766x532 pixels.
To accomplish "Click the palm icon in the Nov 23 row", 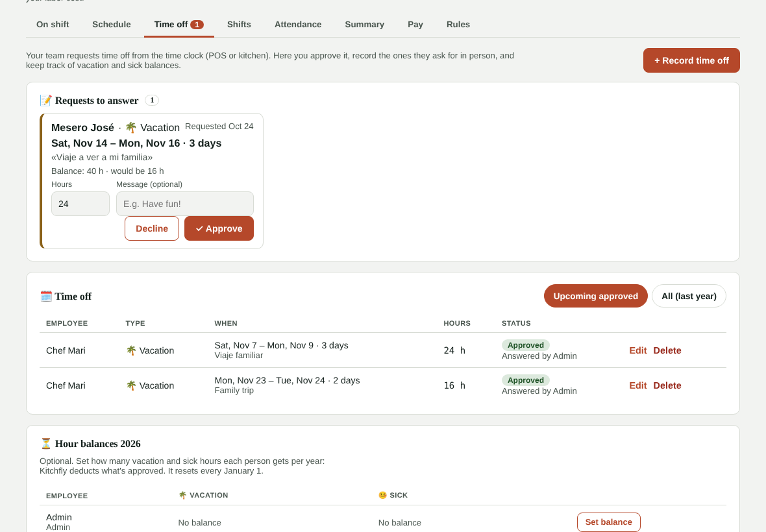I will coord(131,385).
